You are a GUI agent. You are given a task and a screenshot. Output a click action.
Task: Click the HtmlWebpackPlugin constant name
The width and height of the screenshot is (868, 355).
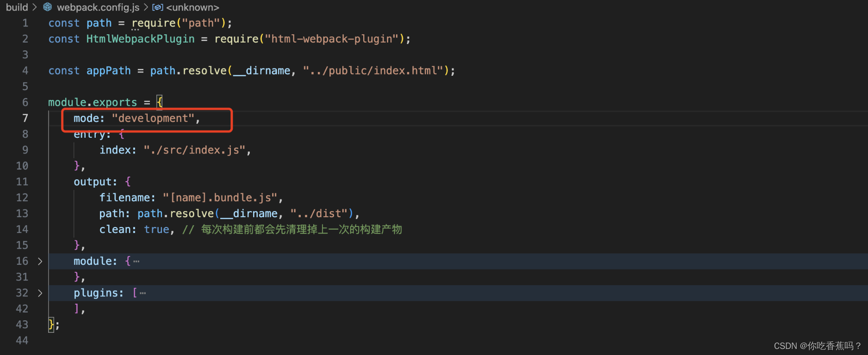pos(141,39)
